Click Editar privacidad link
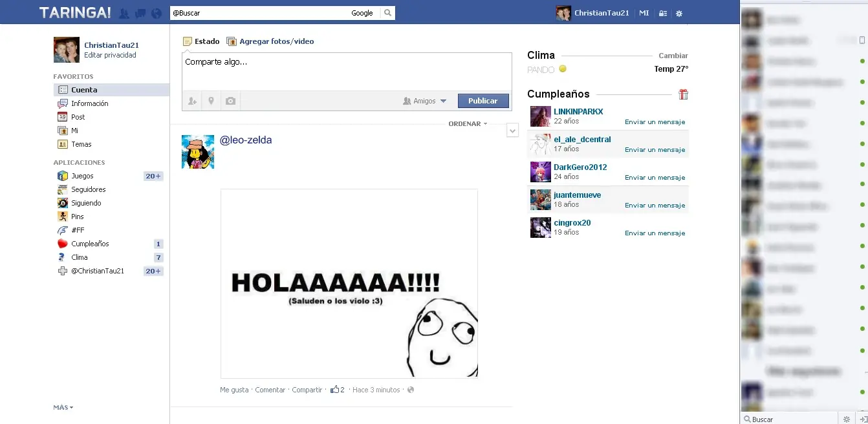 [110, 56]
